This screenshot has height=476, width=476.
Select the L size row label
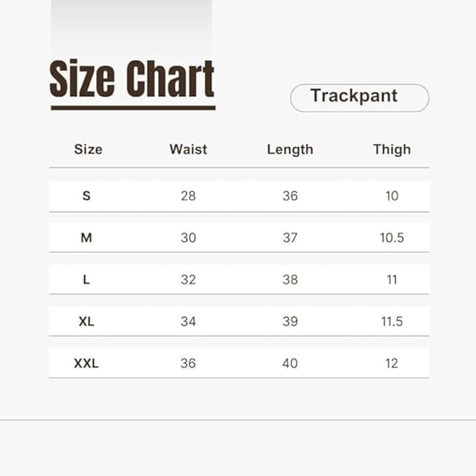(86, 280)
